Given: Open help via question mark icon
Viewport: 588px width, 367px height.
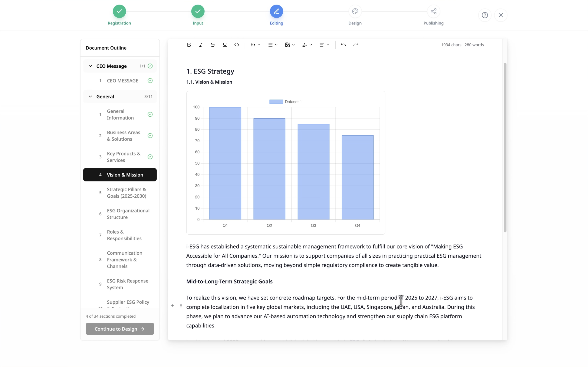Looking at the screenshot, I should point(485,15).
